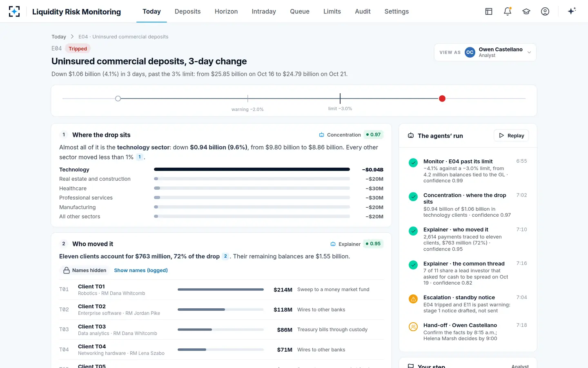
Task: Open the Audit tab
Action: (363, 11)
